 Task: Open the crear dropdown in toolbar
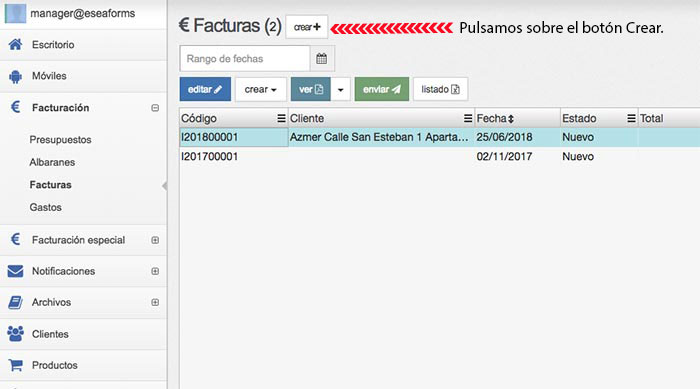click(x=261, y=89)
